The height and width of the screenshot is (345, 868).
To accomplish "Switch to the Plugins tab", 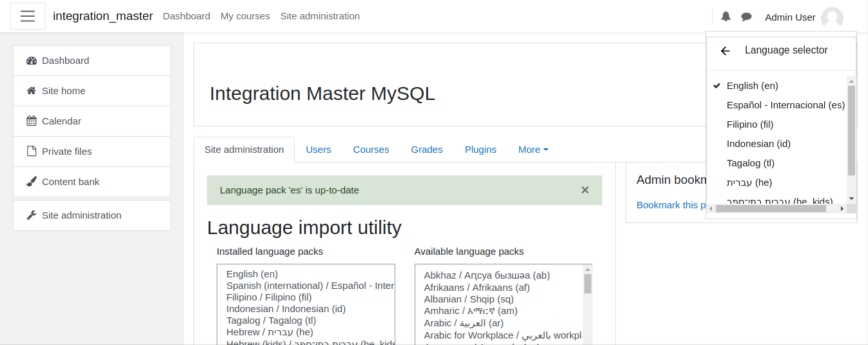I will (480, 150).
